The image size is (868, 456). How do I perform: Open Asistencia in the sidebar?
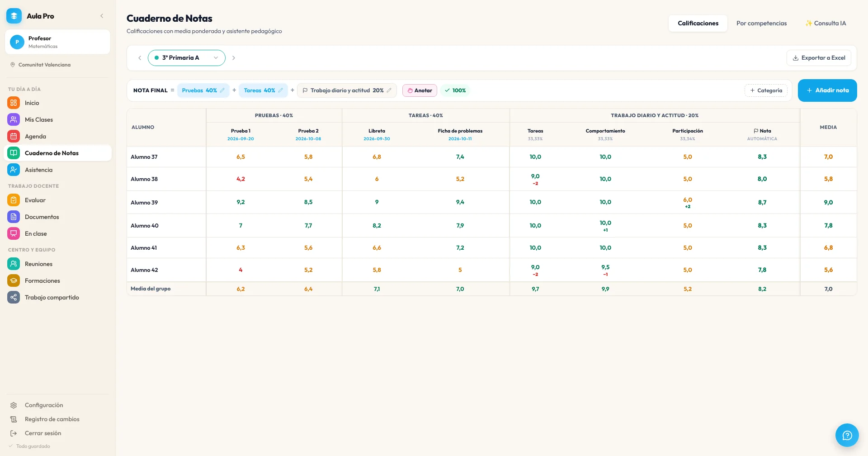57,170
